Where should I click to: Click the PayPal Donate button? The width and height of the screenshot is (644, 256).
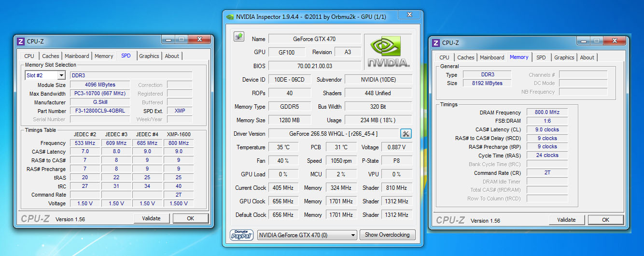pyautogui.click(x=242, y=235)
